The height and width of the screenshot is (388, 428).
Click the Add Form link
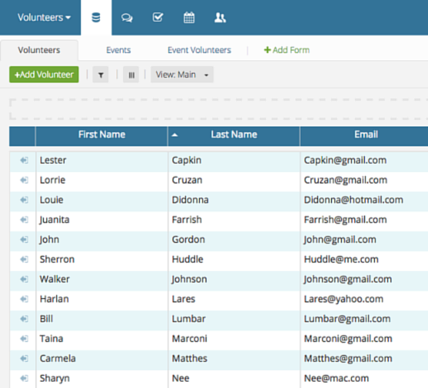[287, 50]
